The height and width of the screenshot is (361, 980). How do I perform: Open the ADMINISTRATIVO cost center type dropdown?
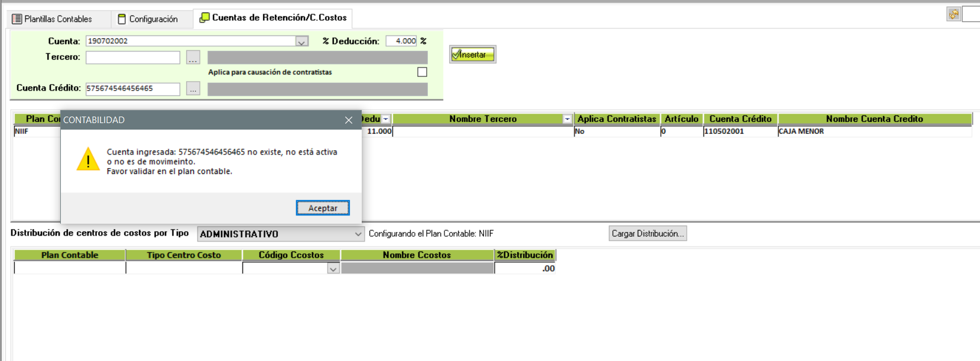coord(358,234)
